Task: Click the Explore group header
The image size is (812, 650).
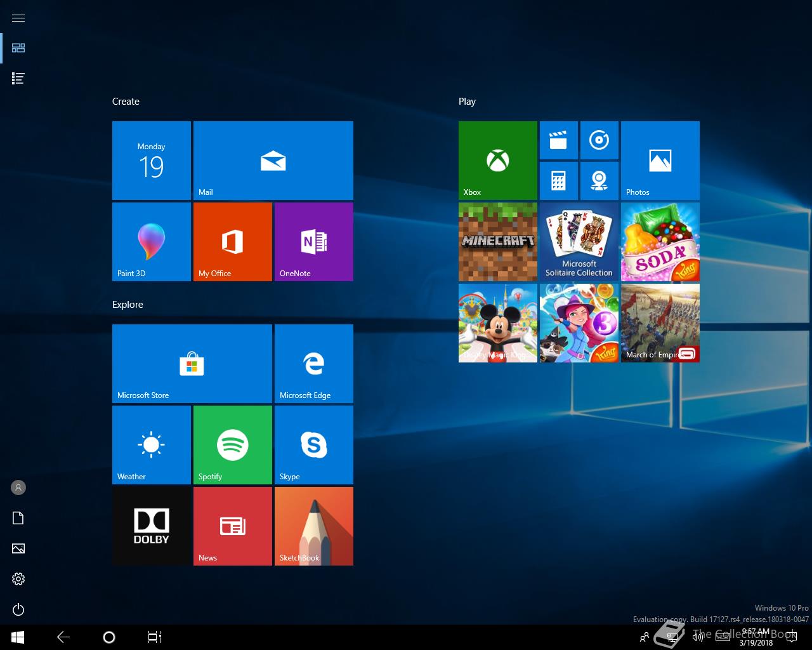Action: 128,305
